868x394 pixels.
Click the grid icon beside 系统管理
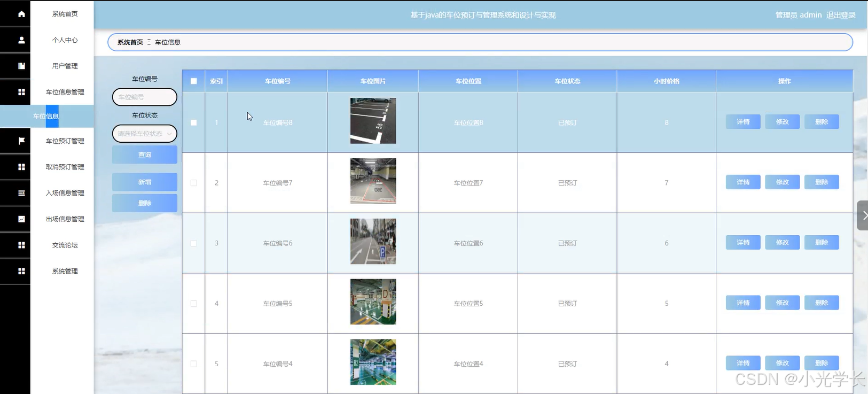pos(21,271)
